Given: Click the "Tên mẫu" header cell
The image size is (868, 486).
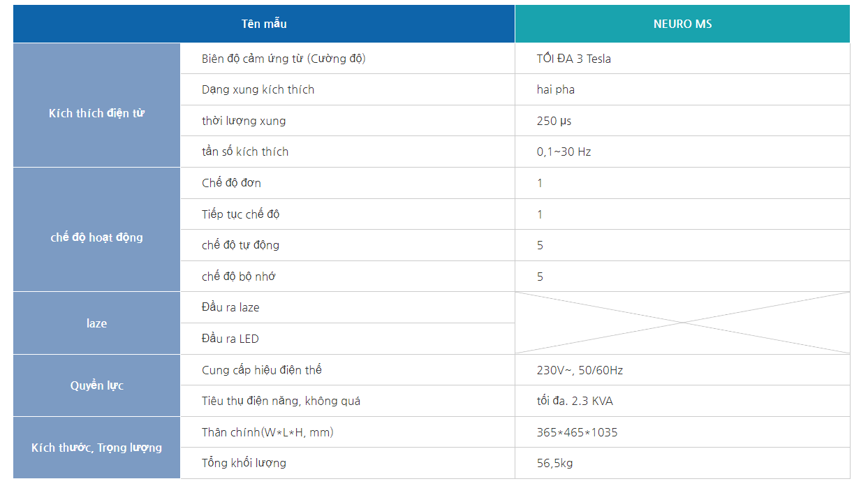Looking at the screenshot, I should 264,24.
